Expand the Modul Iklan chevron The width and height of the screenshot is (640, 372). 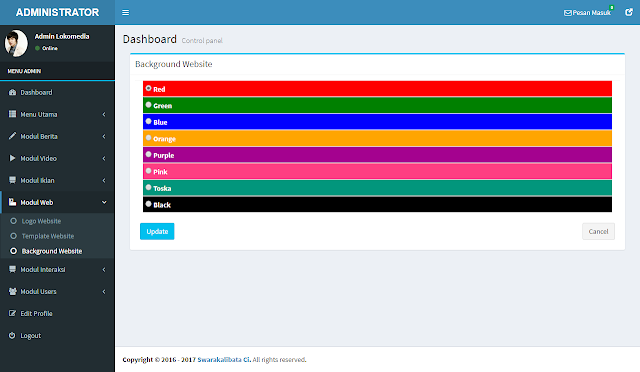(104, 180)
